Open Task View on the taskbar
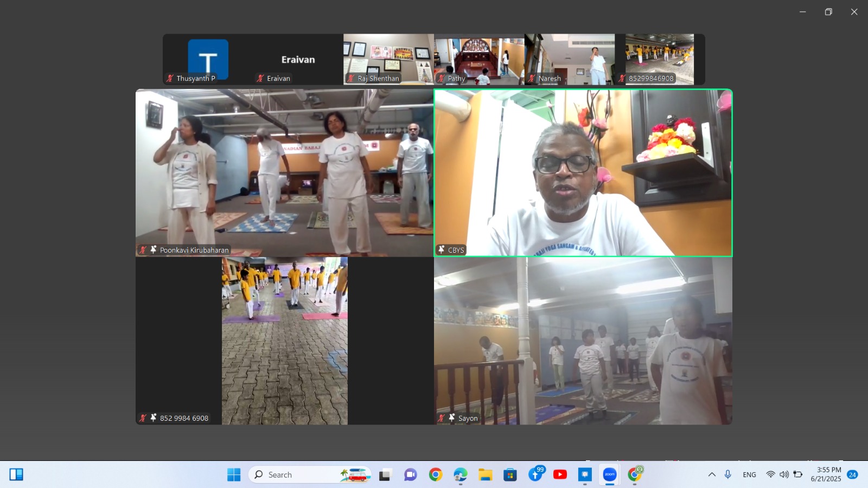This screenshot has width=868, height=488. (x=385, y=475)
